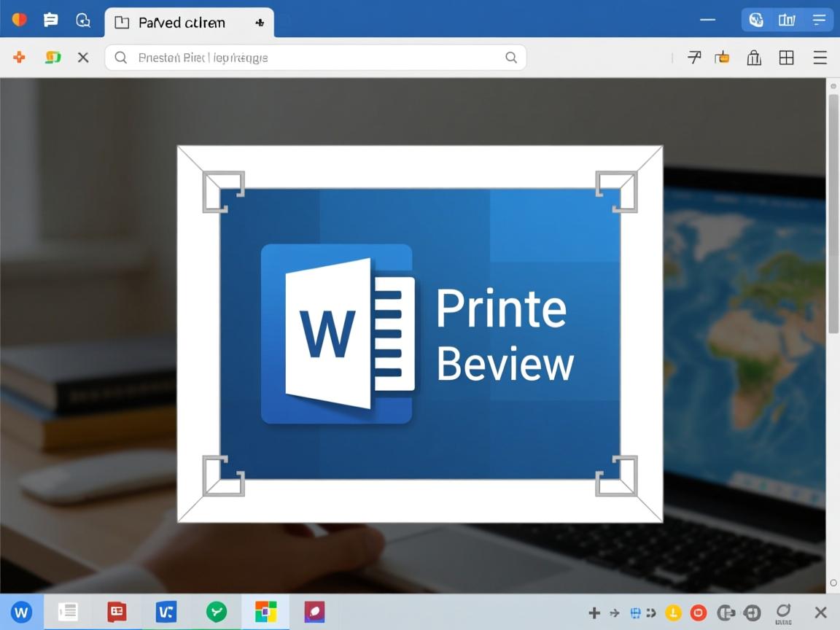Click the Word icon in the taskbar
The height and width of the screenshot is (630, 840).
coord(21,612)
